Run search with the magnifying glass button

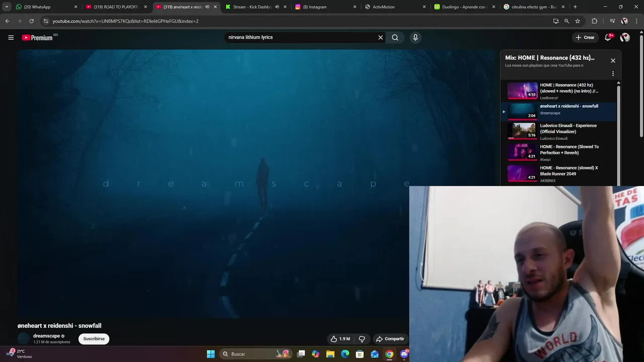[x=395, y=37]
